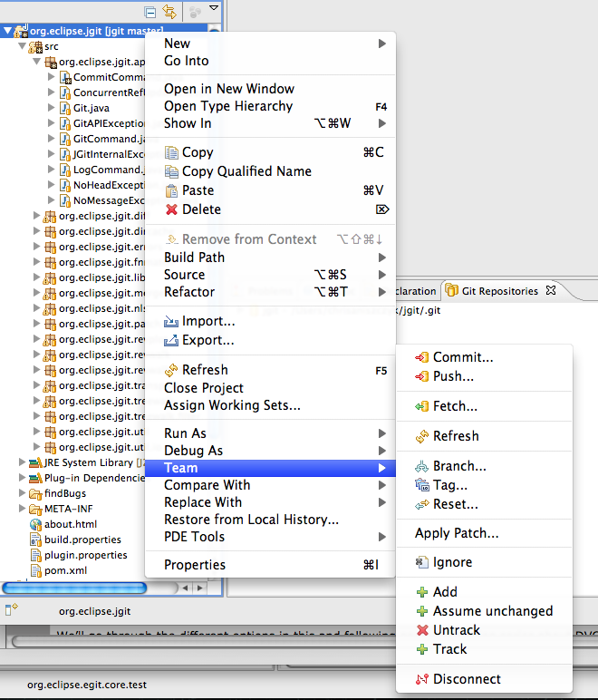
Task: Expand the findBugs folder
Action: (x=22, y=493)
